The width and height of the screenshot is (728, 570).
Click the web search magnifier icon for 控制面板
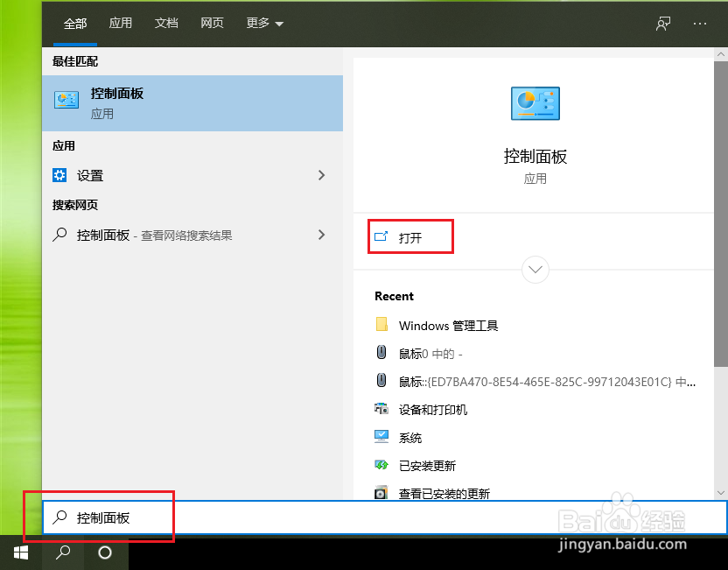coord(59,235)
